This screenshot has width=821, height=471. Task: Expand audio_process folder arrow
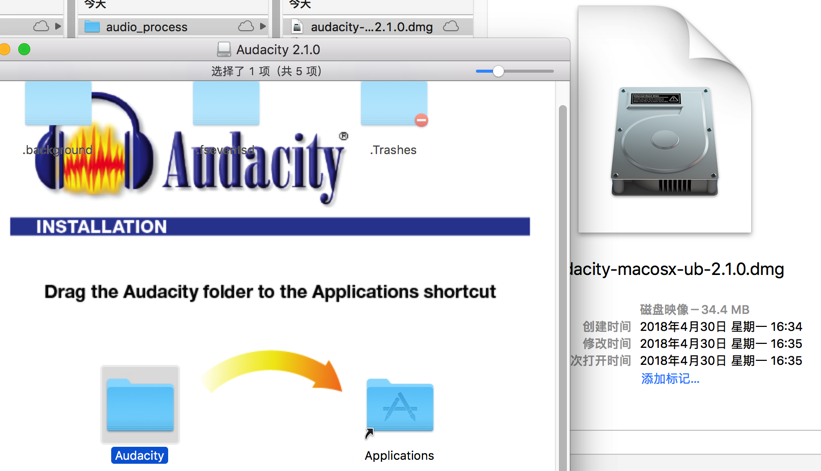pos(263,26)
